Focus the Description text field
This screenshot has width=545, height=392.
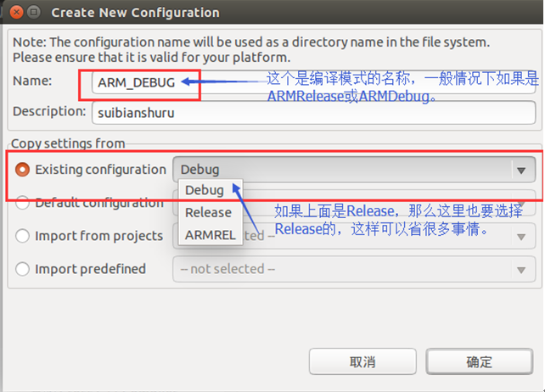coord(306,111)
